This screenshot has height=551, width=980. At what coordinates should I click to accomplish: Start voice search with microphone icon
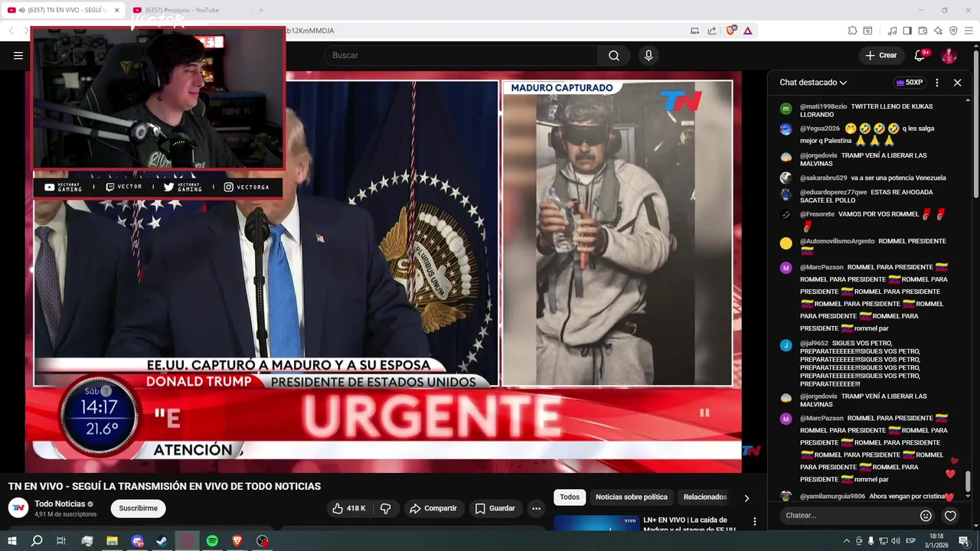tap(648, 55)
